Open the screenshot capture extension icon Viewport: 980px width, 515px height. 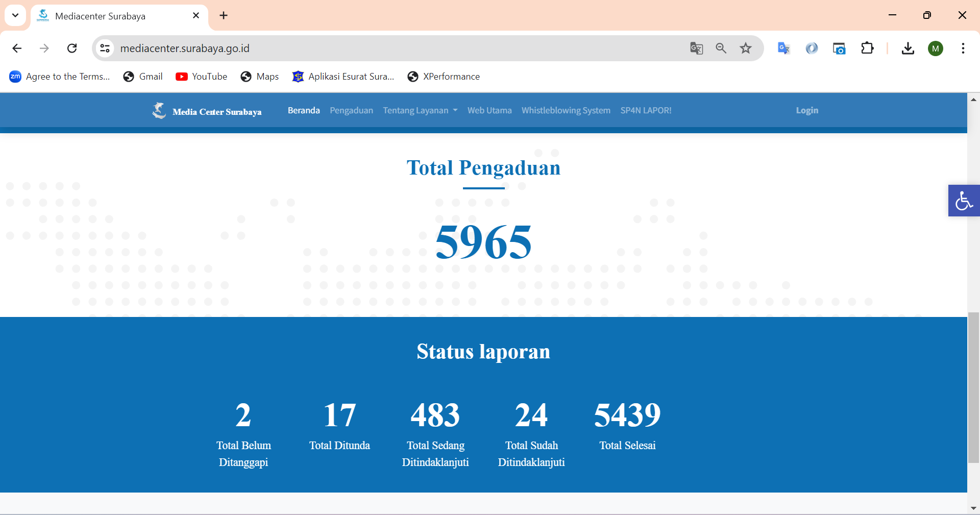pos(839,48)
